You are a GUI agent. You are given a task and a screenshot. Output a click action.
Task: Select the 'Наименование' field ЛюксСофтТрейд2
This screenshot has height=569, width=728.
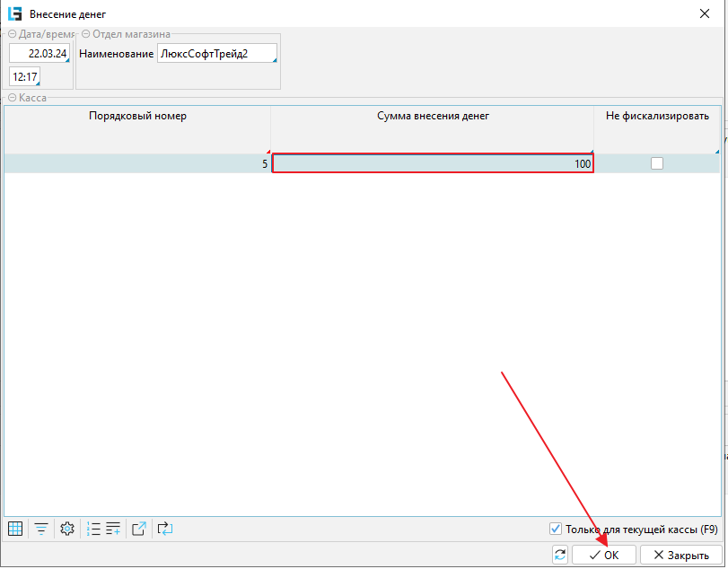[x=216, y=54]
